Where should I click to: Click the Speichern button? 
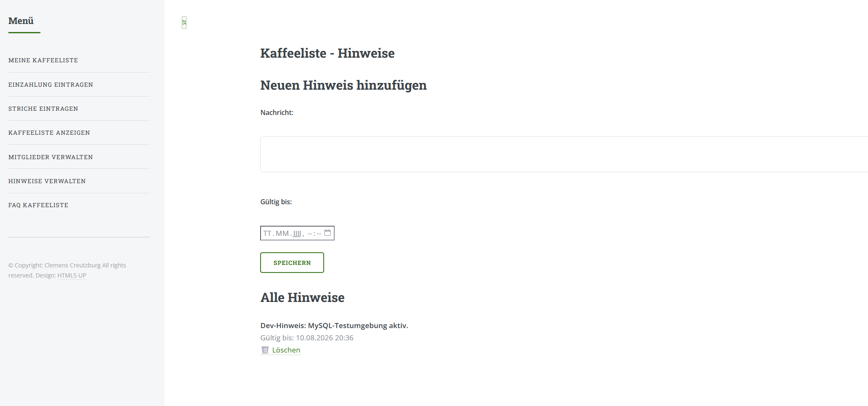coord(292,263)
